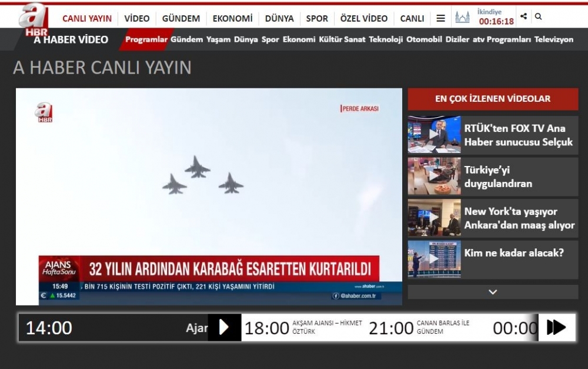Expand the most-watched videos list with chevron
Viewport: 588px width, 369px height.
pos(493,292)
